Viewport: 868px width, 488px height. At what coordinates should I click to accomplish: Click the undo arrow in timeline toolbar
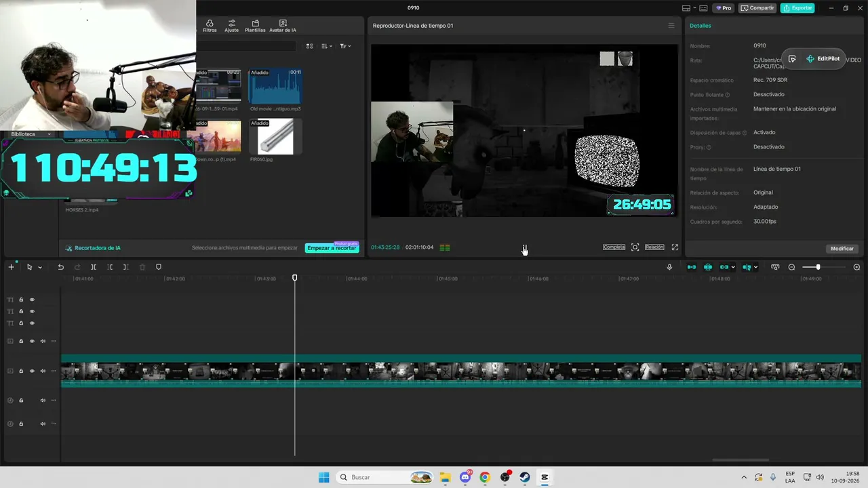coord(60,267)
